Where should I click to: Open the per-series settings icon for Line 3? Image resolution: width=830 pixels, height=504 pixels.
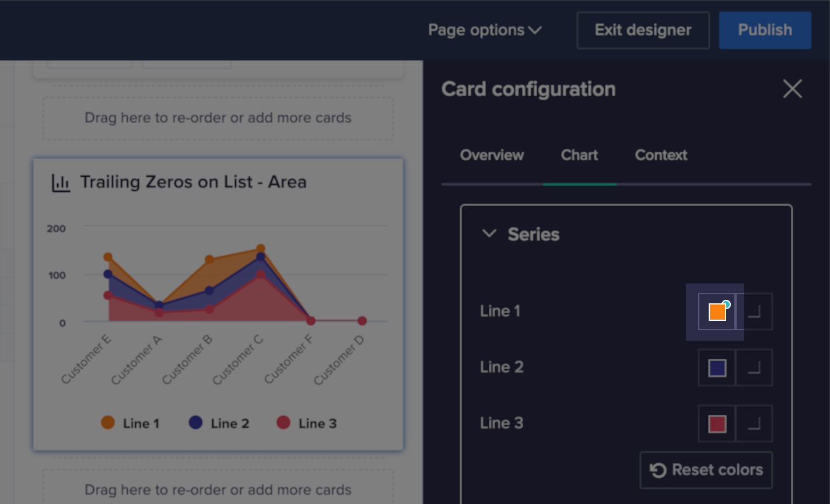pos(754,423)
